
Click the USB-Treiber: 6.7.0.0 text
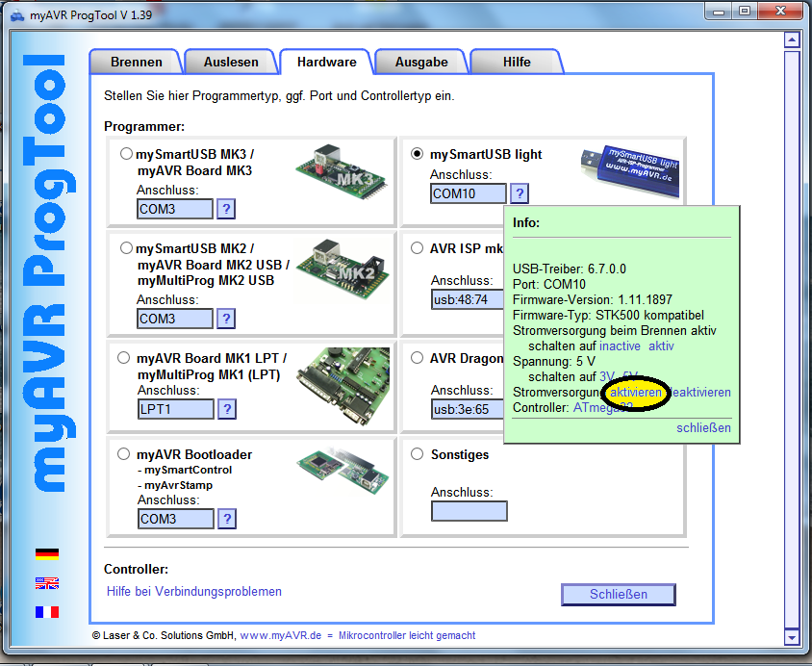[570, 269]
